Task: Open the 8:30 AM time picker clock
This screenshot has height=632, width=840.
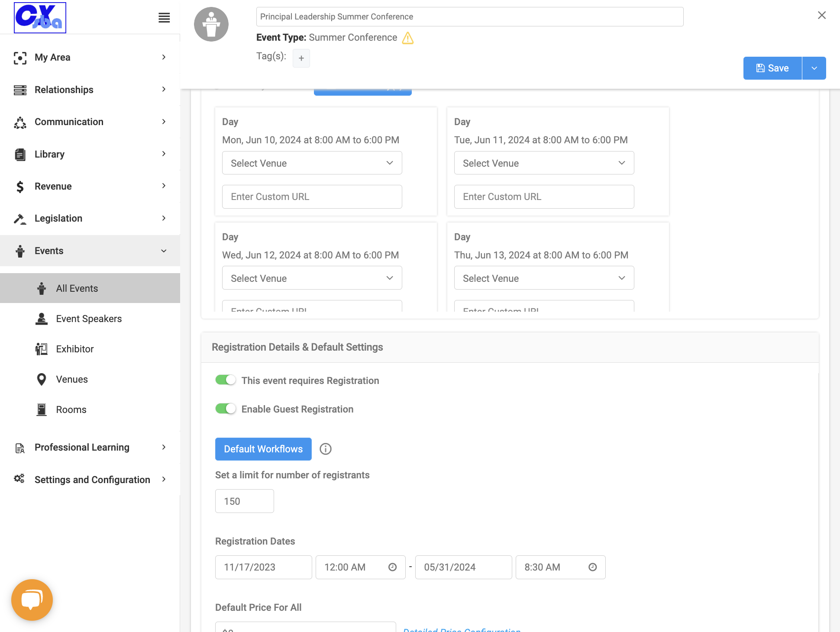Action: pyautogui.click(x=593, y=567)
